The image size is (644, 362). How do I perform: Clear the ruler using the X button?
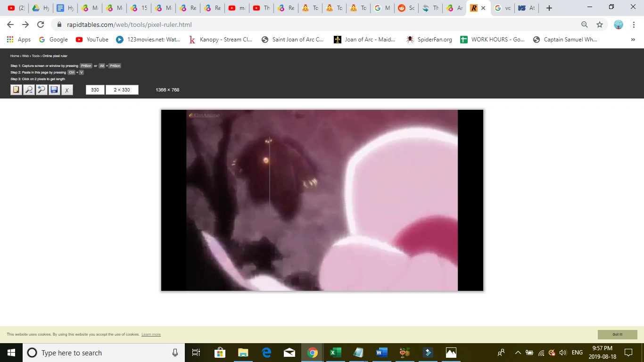(67, 90)
